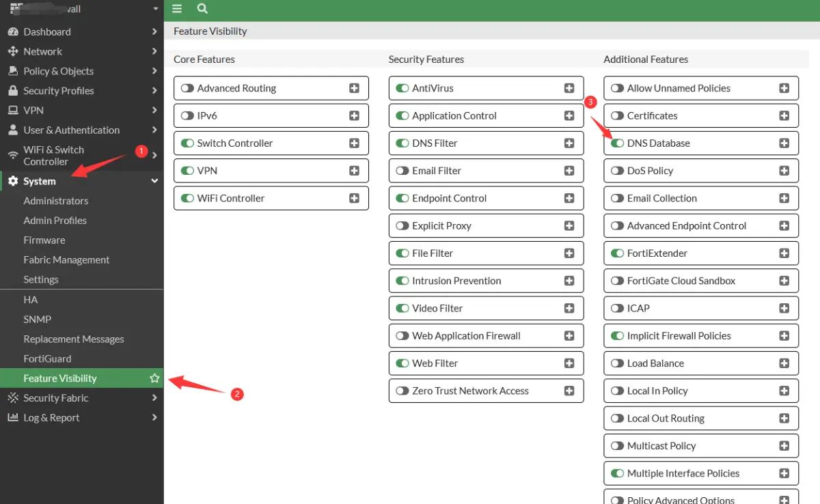Click the plus icon on the Web Filter row

point(569,363)
